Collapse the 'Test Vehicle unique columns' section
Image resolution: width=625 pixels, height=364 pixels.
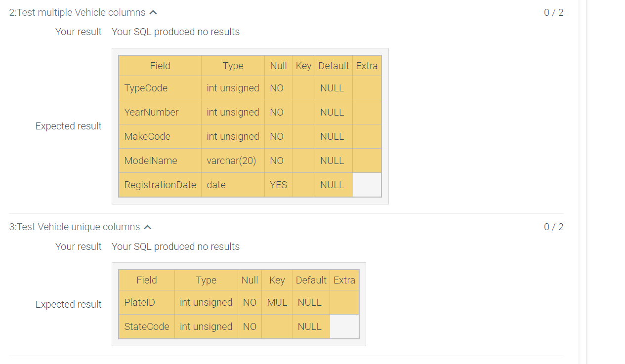tap(147, 227)
